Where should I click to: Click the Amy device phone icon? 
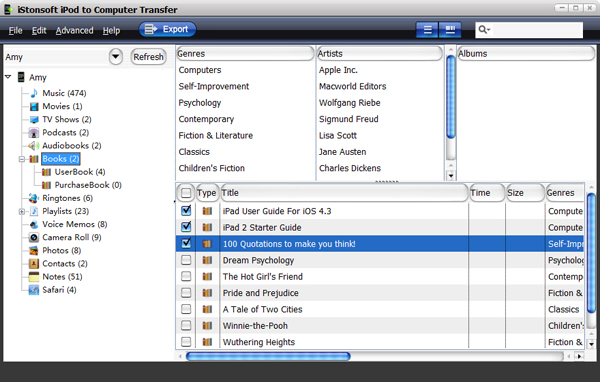[x=21, y=77]
